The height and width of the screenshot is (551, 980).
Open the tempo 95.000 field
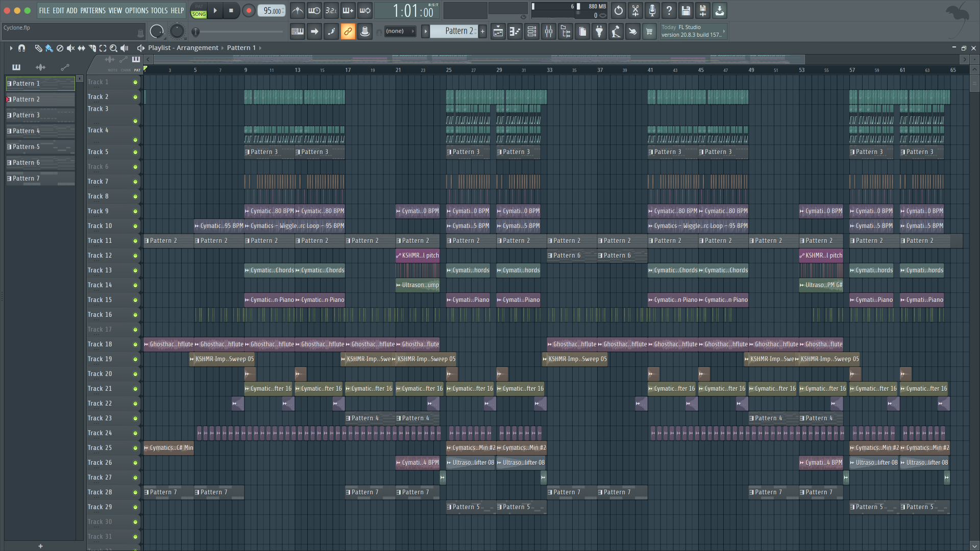point(272,11)
